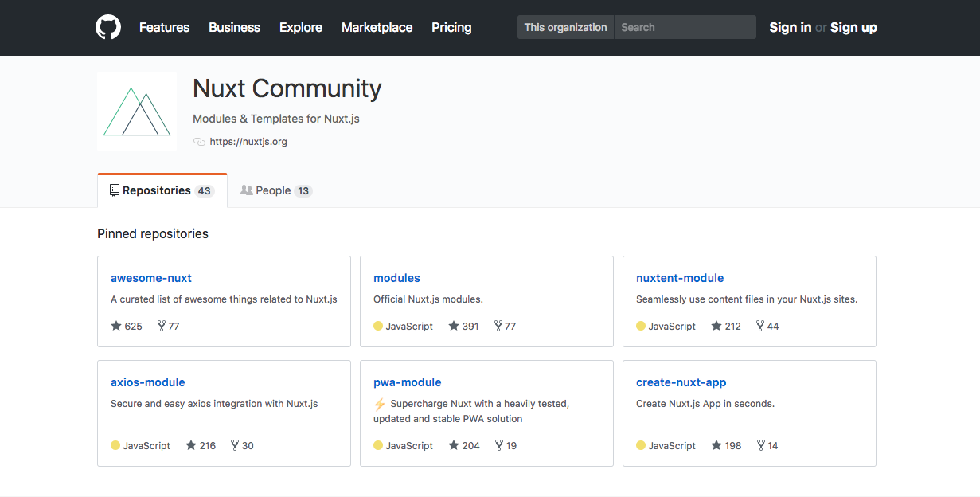980x497 pixels.
Task: Click the star icon on modules card
Action: (454, 326)
